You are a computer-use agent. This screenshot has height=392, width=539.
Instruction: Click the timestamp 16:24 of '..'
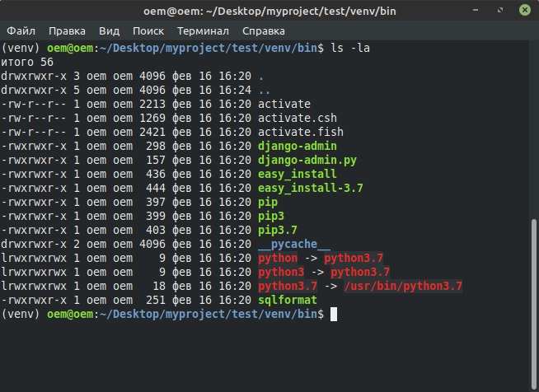click(x=235, y=90)
